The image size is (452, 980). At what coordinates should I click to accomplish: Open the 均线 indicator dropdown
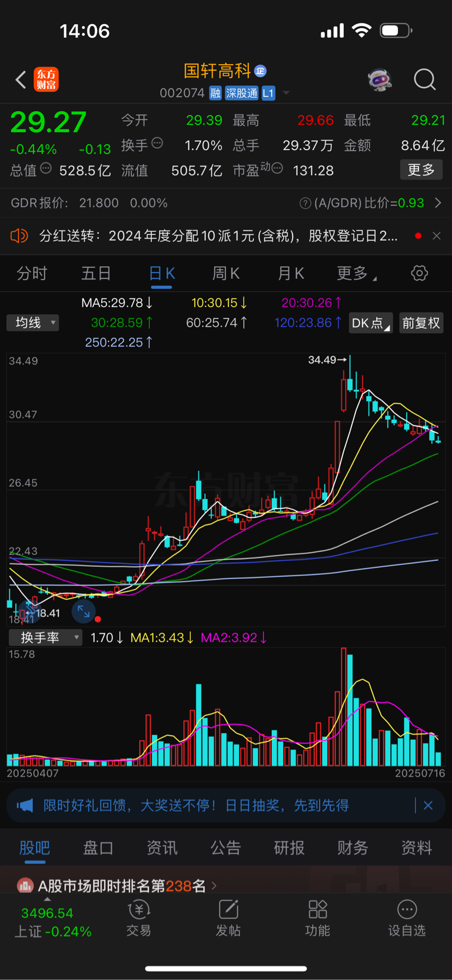point(33,323)
